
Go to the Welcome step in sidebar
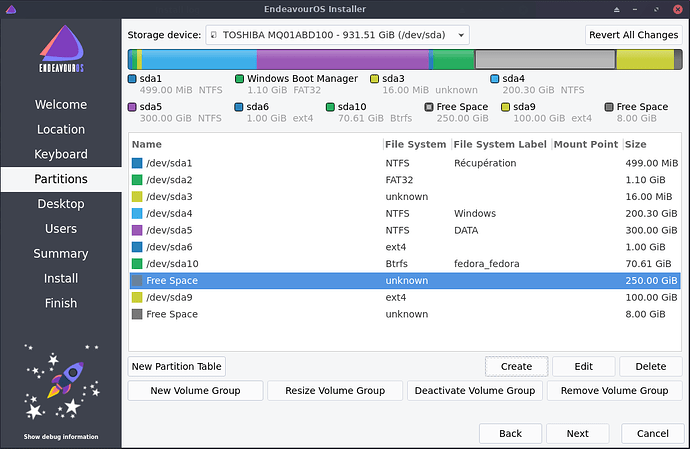60,105
